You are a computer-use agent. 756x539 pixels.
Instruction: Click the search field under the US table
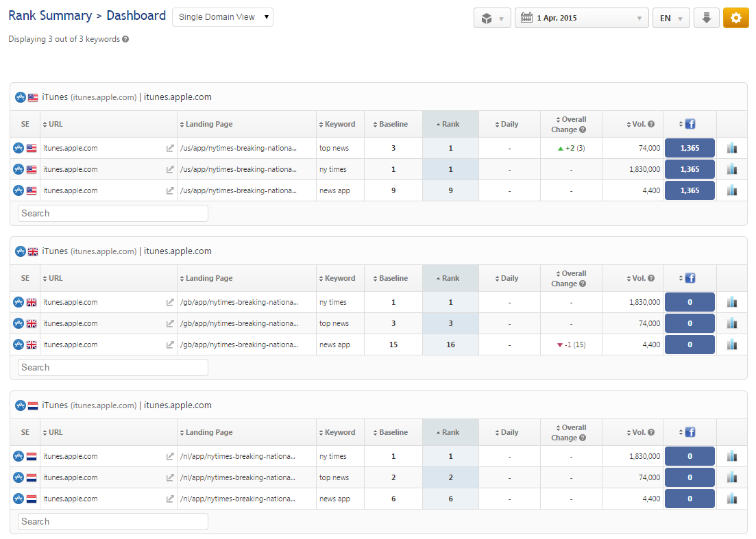[x=113, y=213]
